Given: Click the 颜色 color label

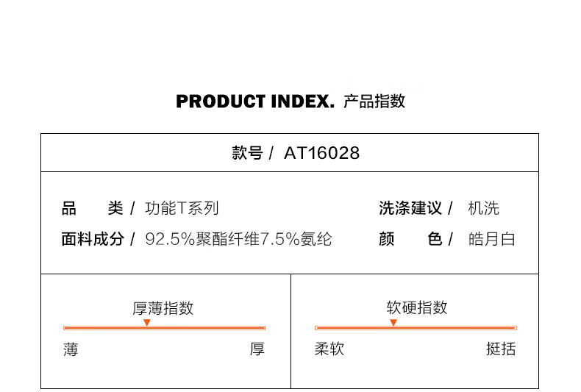Looking at the screenshot, I should 410,239.
